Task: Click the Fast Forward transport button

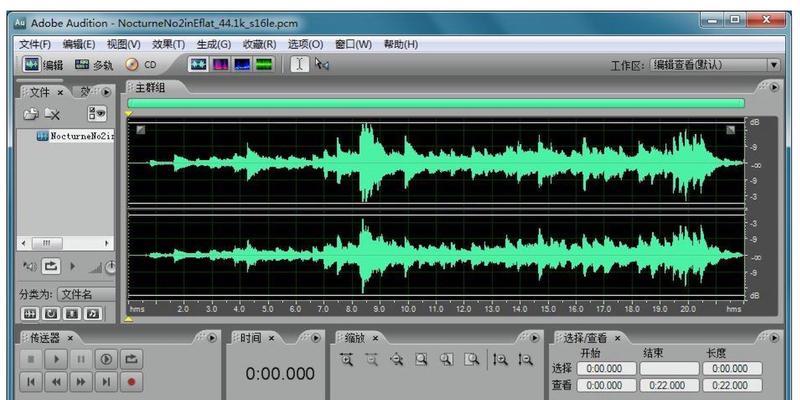Action: (x=81, y=381)
